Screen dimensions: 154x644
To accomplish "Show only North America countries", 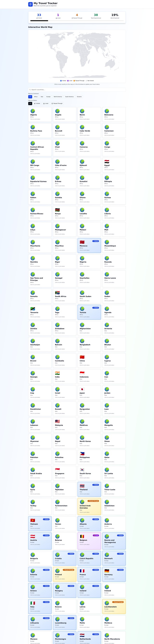I will [x=58, y=97].
